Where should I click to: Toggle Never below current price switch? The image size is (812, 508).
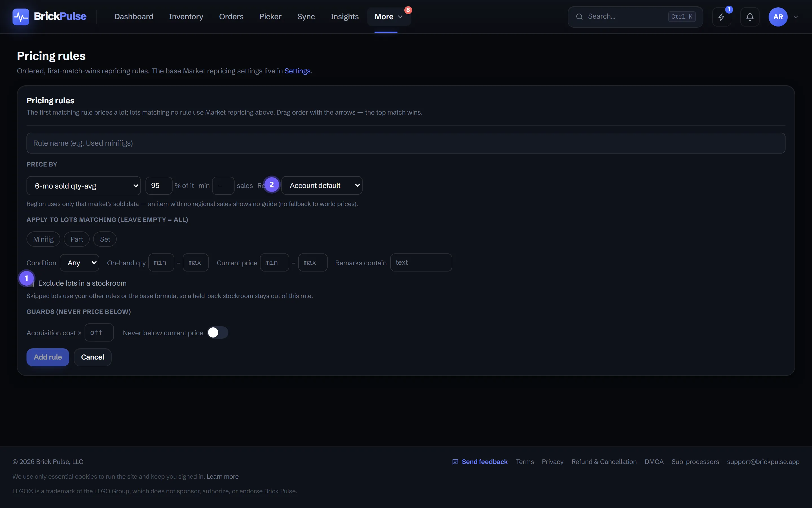tap(217, 333)
